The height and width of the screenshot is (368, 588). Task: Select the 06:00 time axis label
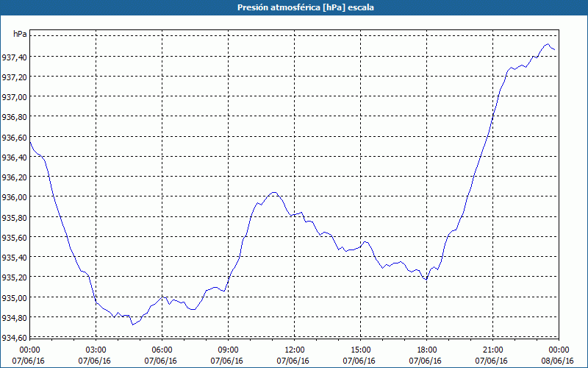click(162, 350)
